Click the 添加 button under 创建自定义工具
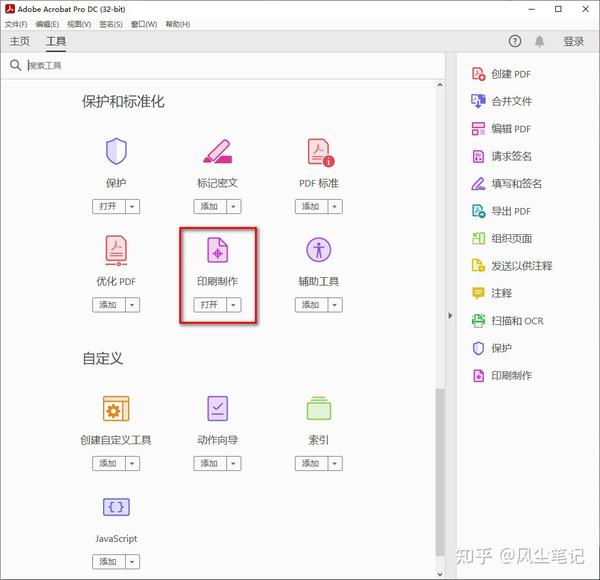This screenshot has height=580, width=600. [109, 463]
